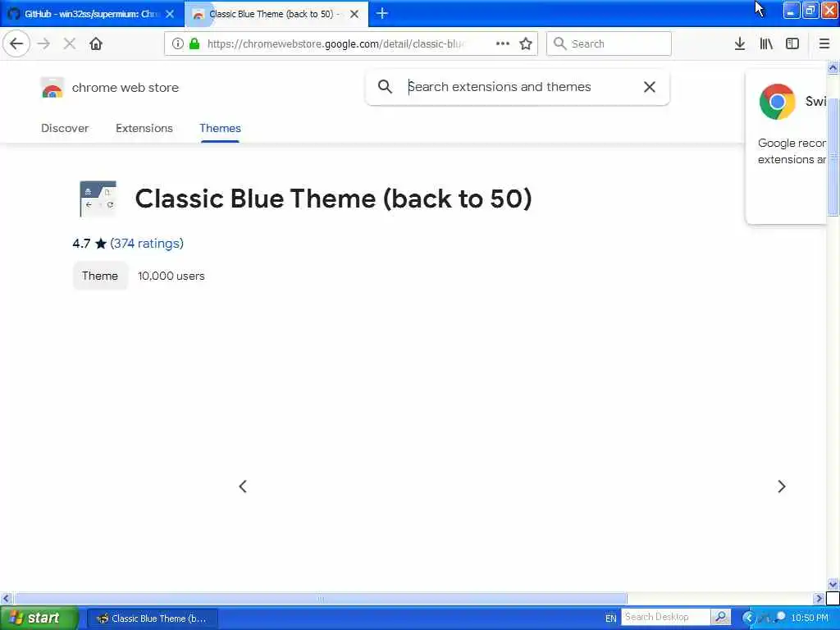Open the browser home page
Screen dimensions: 840x630
(96, 43)
